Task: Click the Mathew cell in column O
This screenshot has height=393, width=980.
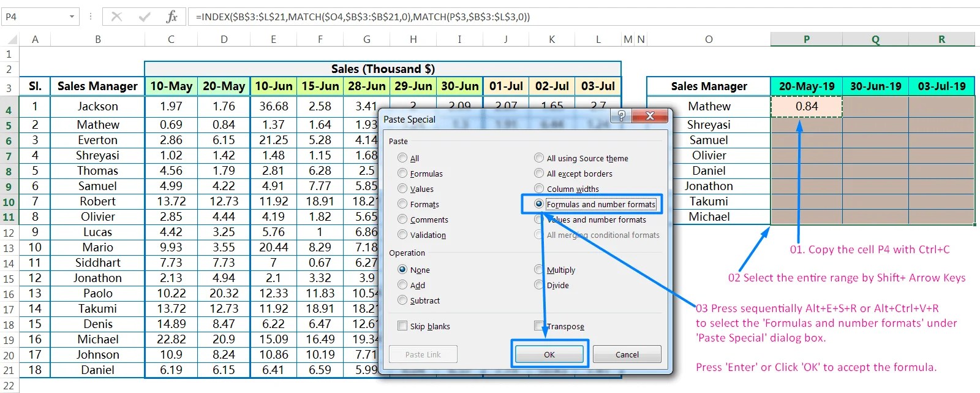Action: [x=709, y=106]
